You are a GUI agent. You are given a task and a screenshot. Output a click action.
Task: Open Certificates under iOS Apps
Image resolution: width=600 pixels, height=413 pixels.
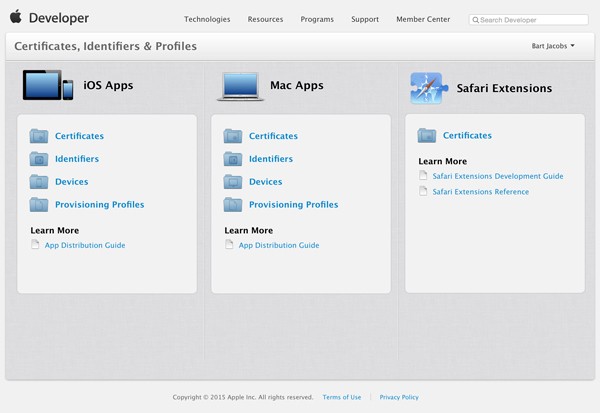[79, 136]
